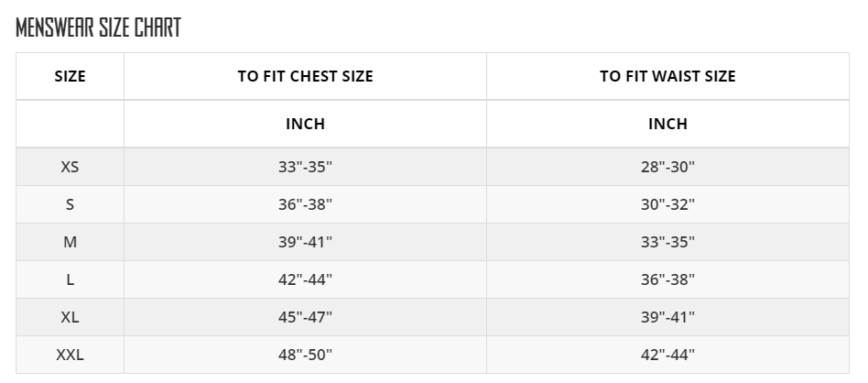Image resolution: width=868 pixels, height=383 pixels.
Task: Select the S size cell
Action: tap(70, 204)
